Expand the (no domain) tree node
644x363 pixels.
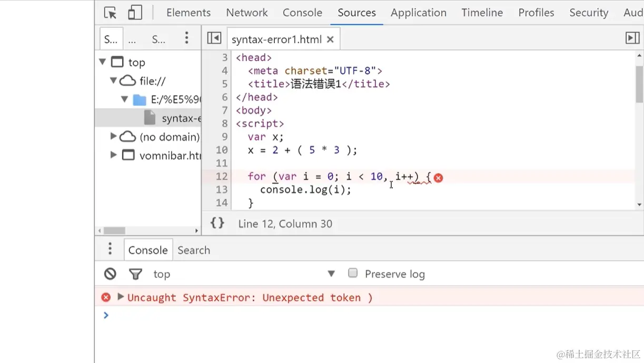(x=114, y=136)
